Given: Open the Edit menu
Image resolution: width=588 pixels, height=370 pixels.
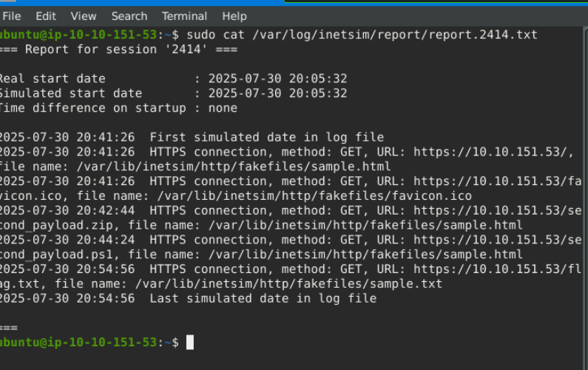Looking at the screenshot, I should [x=46, y=16].
